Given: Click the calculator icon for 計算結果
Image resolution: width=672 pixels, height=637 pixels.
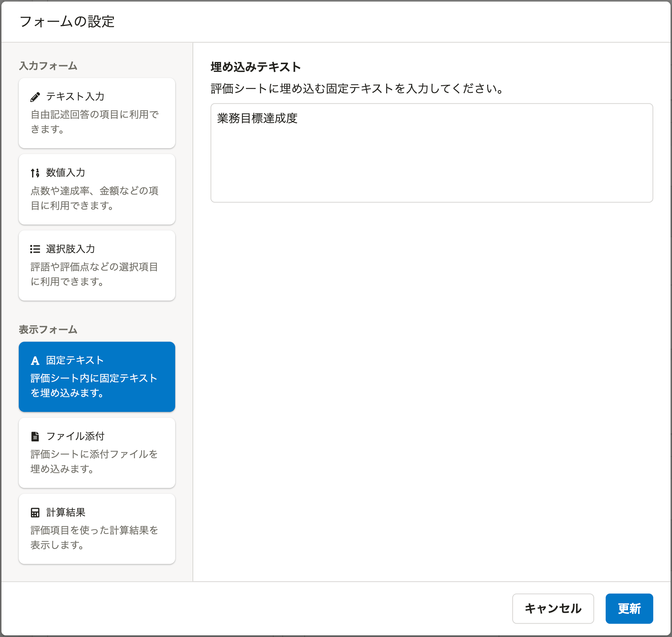Looking at the screenshot, I should tap(35, 512).
